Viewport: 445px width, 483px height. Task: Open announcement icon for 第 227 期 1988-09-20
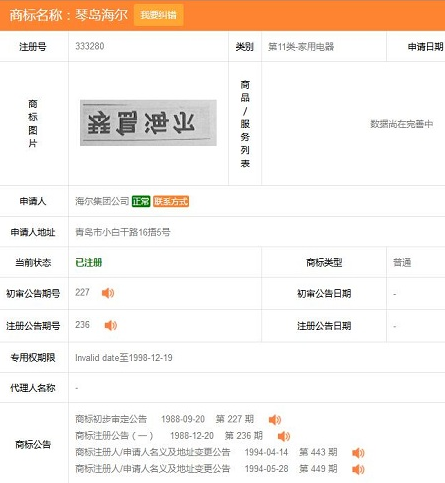pos(275,420)
